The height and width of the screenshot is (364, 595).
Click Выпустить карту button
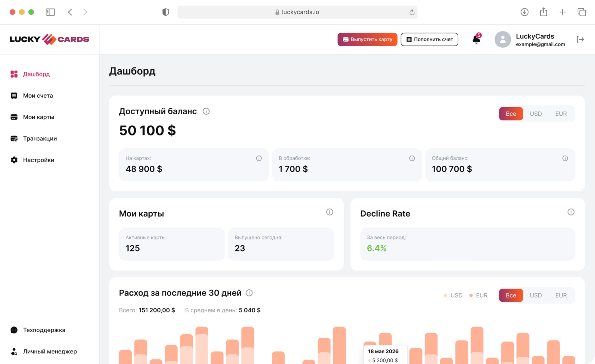[367, 39]
